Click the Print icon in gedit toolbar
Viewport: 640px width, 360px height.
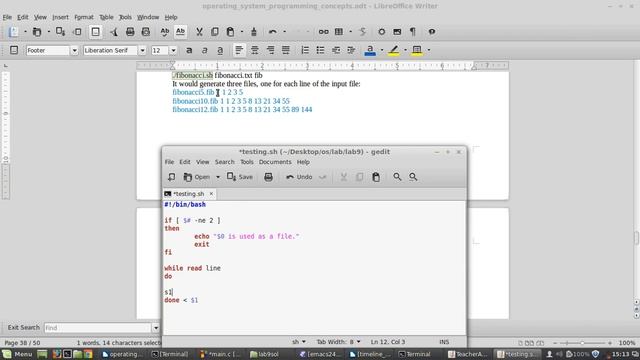(x=268, y=177)
